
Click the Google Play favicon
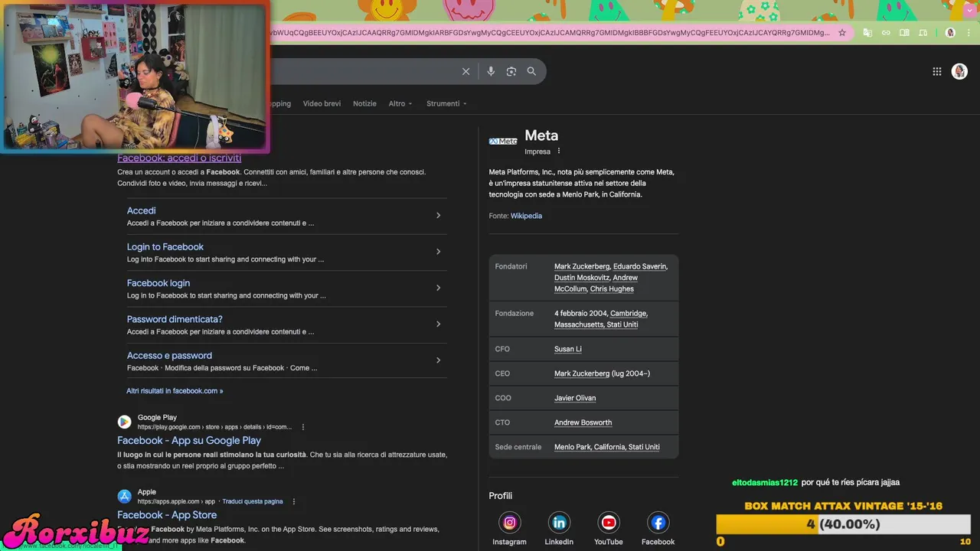pos(124,422)
